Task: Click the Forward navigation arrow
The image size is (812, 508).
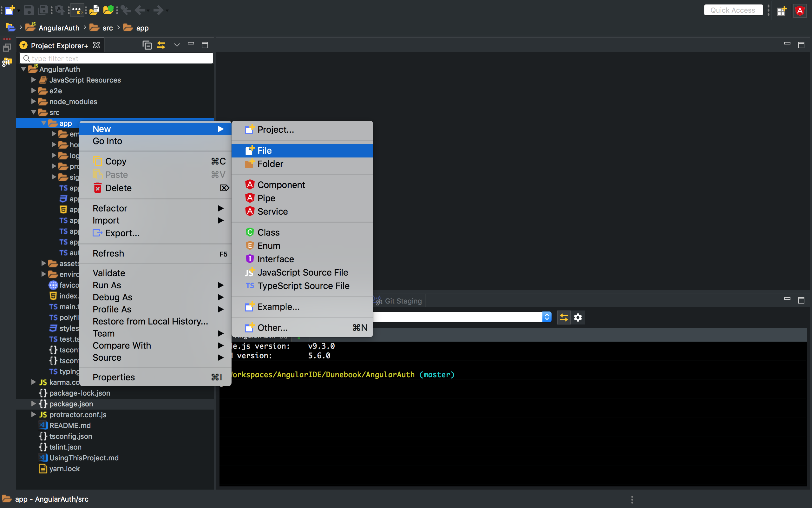Action: click(158, 10)
